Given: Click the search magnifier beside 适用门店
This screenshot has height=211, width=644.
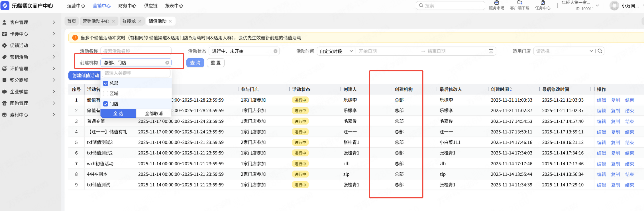Looking at the screenshot, I should tap(600, 51).
